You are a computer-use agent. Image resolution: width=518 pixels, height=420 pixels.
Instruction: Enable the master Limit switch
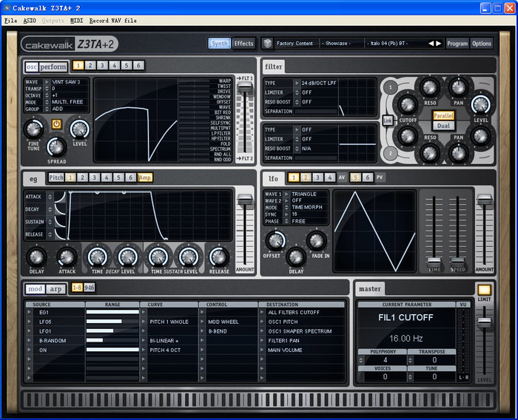(x=484, y=290)
